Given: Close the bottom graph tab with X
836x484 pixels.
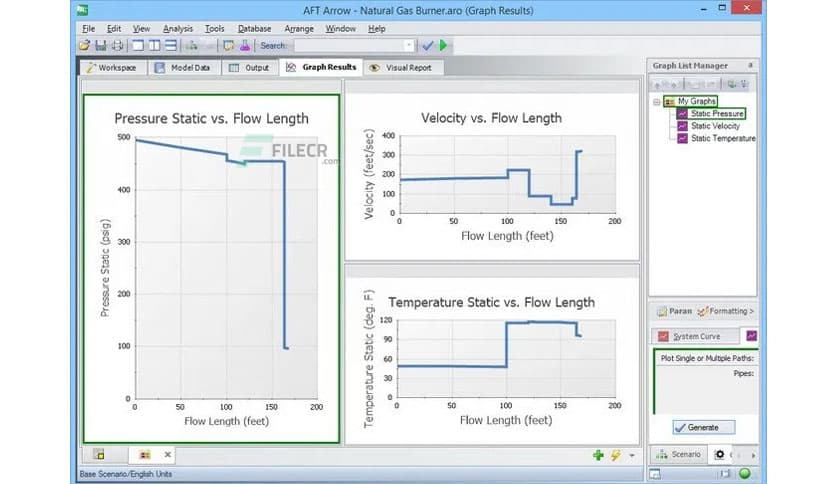Looking at the screenshot, I should 167,455.
